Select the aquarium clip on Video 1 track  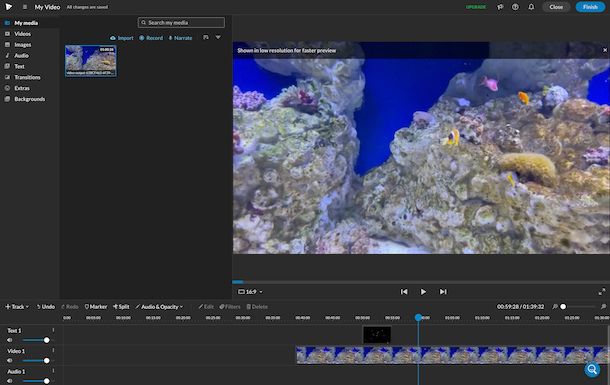click(452, 355)
